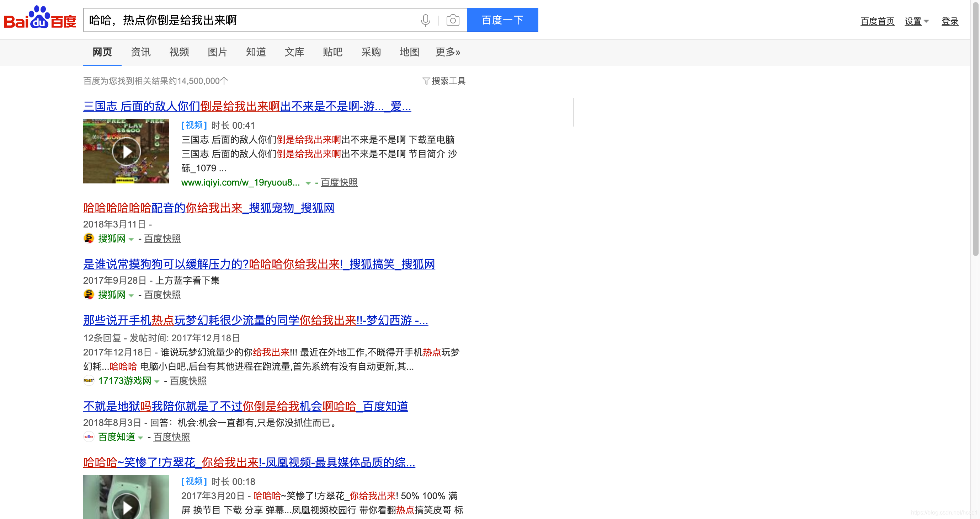Click the camera image search icon
Image resolution: width=980 pixels, height=519 pixels.
tap(453, 20)
